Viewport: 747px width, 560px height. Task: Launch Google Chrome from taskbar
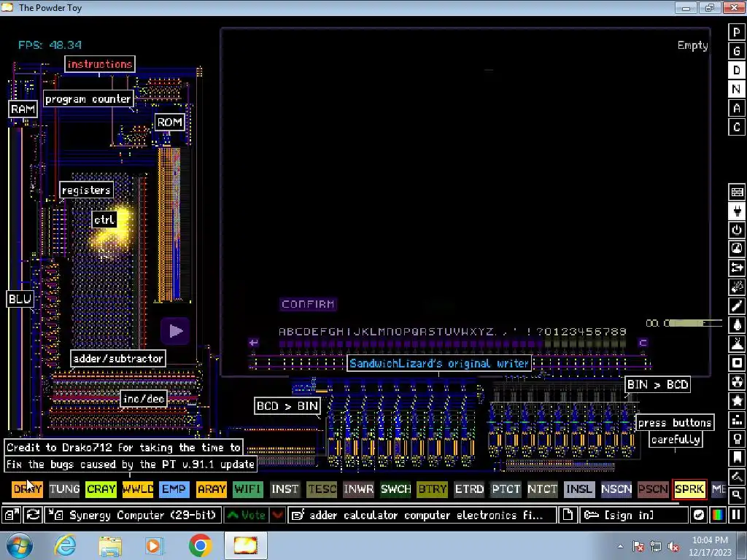200,545
